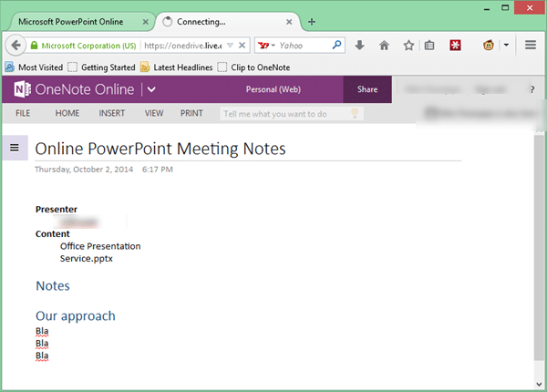Viewport: 547px width, 392px height.
Task: Switch to the INSERT ribbon tab
Action: click(x=112, y=114)
